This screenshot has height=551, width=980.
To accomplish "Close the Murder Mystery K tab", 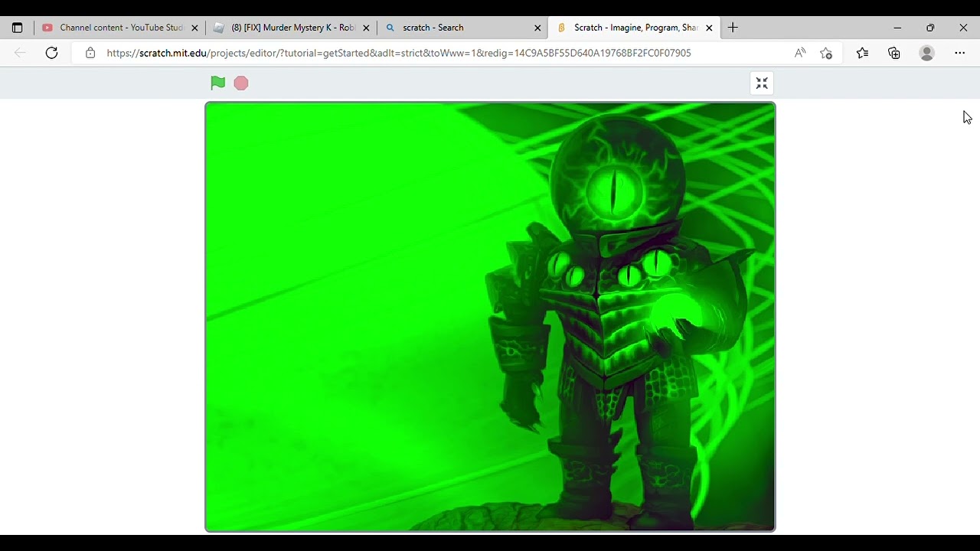I will pyautogui.click(x=366, y=28).
